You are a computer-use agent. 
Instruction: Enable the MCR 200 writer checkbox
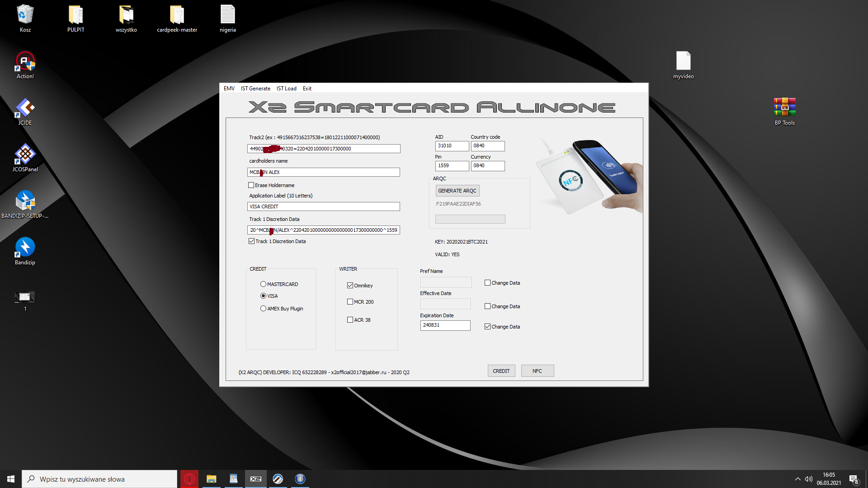pos(350,302)
